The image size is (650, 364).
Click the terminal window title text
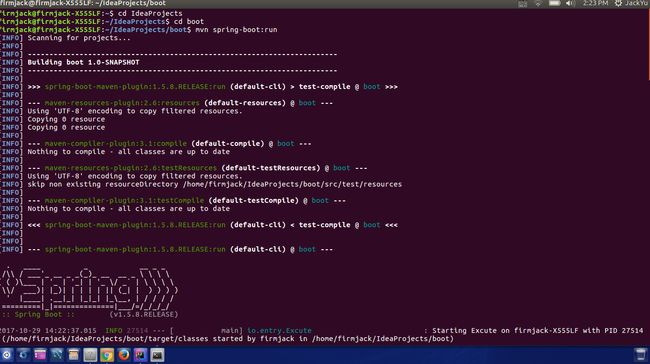click(83, 3)
